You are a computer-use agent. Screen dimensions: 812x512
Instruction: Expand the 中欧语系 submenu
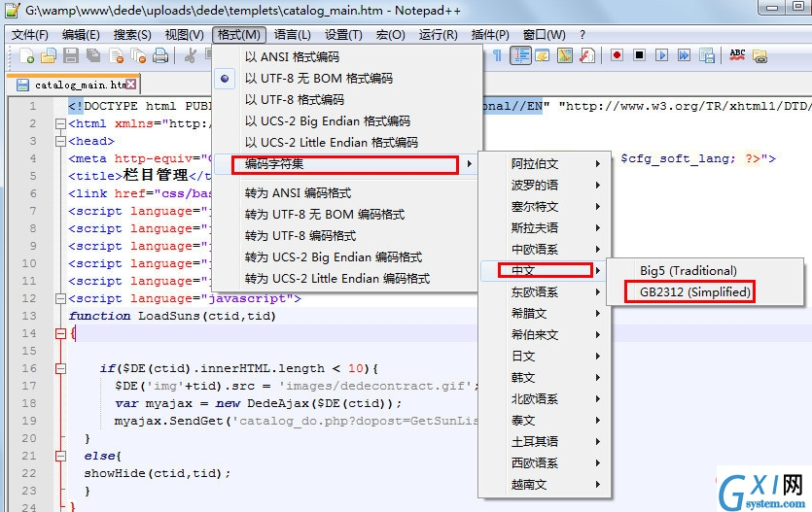[545, 250]
